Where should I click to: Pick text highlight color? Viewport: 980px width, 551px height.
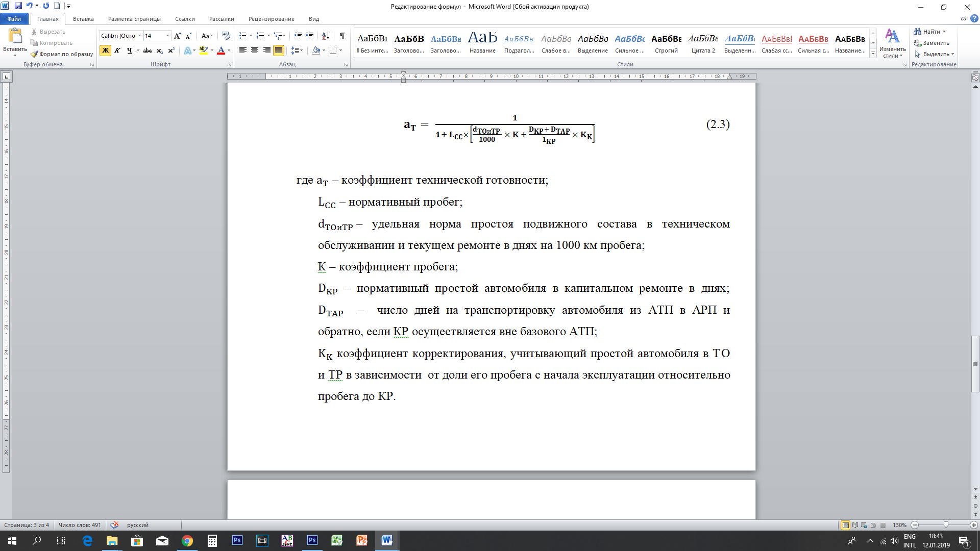pyautogui.click(x=204, y=51)
